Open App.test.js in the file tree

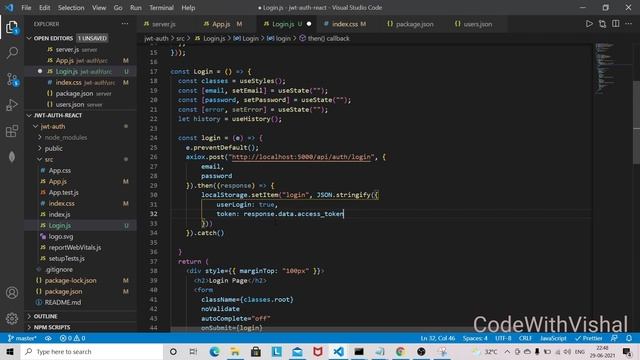pos(64,193)
